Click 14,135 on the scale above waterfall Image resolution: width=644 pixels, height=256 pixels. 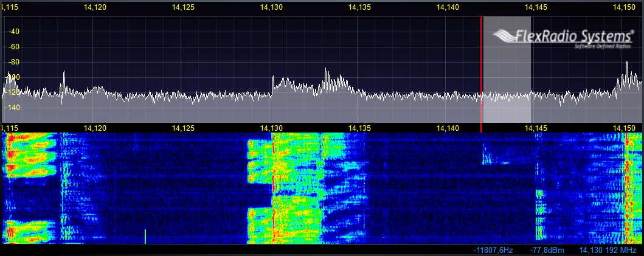tap(360, 128)
